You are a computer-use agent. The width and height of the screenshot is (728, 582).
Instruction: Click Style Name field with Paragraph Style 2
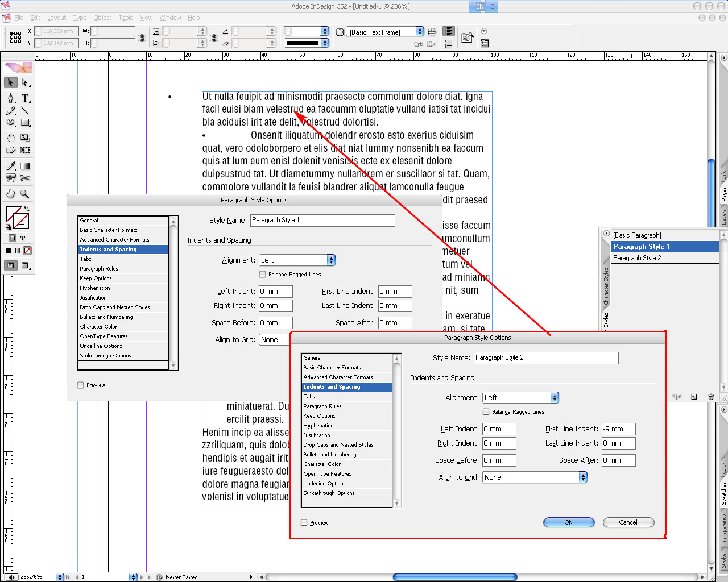pos(546,357)
